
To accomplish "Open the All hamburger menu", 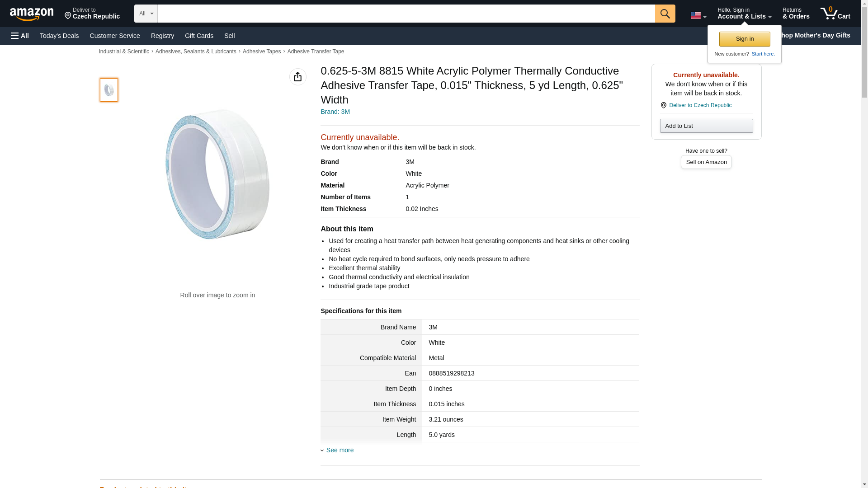I will pos(20,36).
